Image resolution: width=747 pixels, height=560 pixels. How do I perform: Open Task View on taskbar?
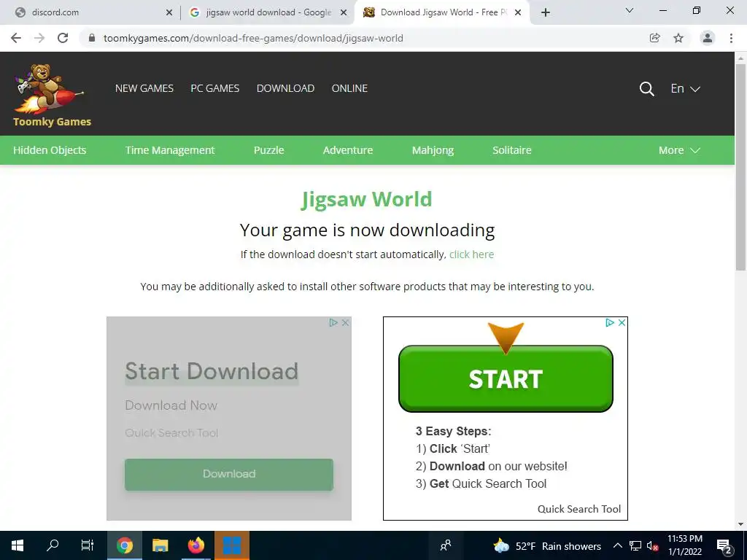[88, 545]
